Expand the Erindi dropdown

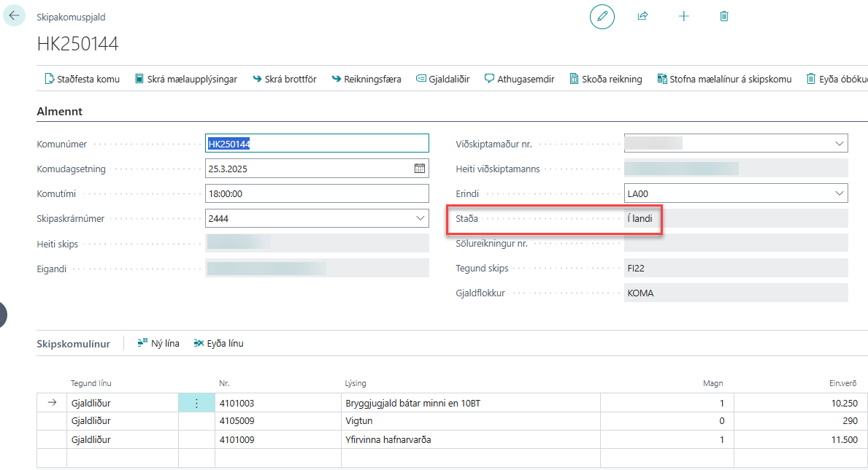[x=839, y=193]
